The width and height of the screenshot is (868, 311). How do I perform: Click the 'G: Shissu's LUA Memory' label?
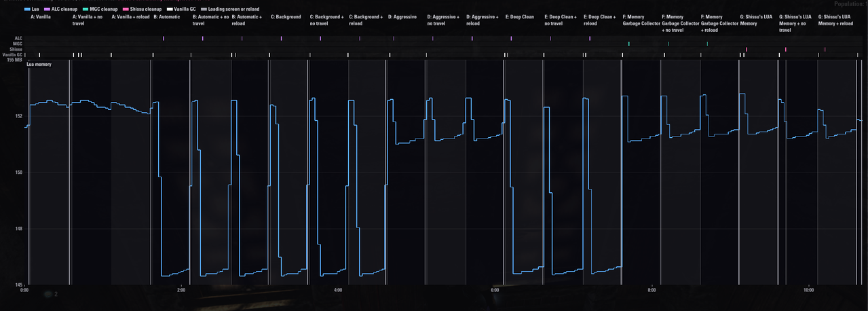click(x=756, y=20)
